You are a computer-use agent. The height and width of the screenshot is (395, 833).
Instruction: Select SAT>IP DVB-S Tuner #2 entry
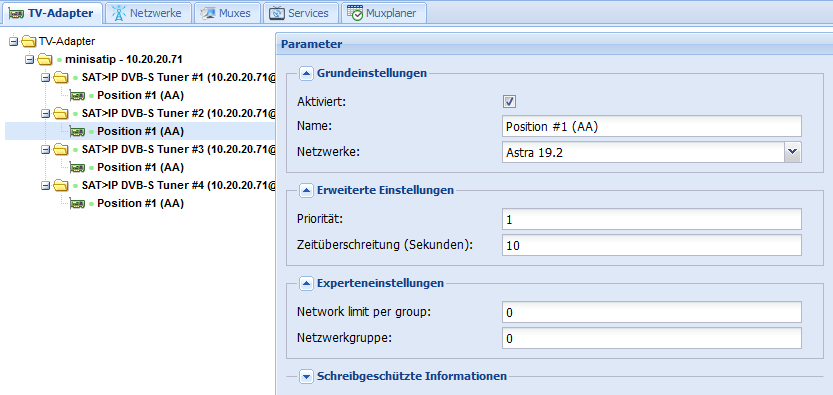(179, 114)
